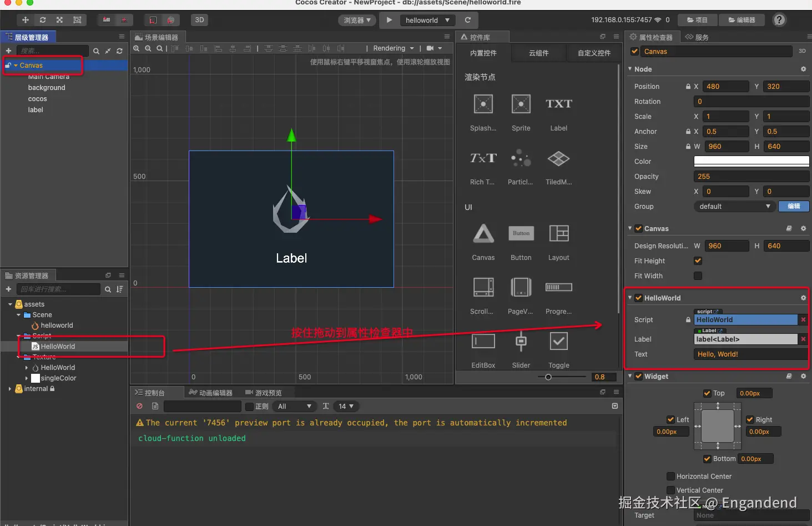Screen dimensions: 812x526
Task: Click the play preview button
Action: tap(389, 20)
